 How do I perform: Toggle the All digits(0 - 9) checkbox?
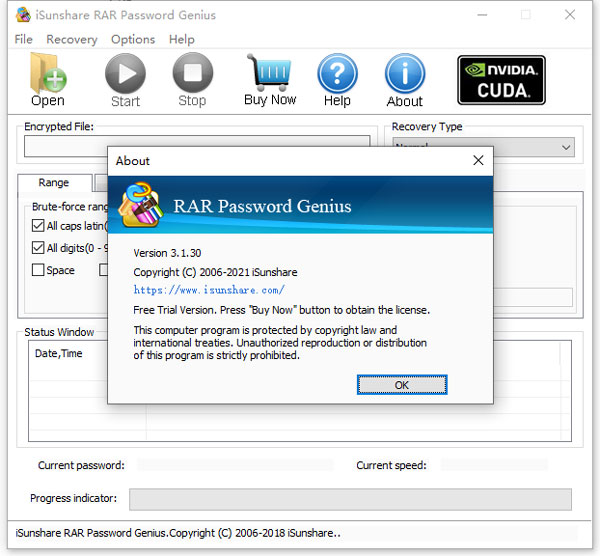[38, 248]
